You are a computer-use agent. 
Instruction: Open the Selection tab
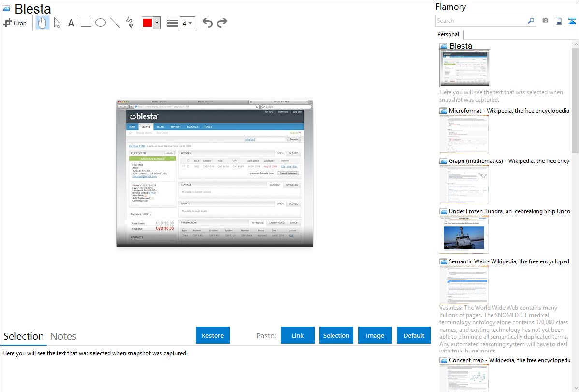(x=24, y=336)
